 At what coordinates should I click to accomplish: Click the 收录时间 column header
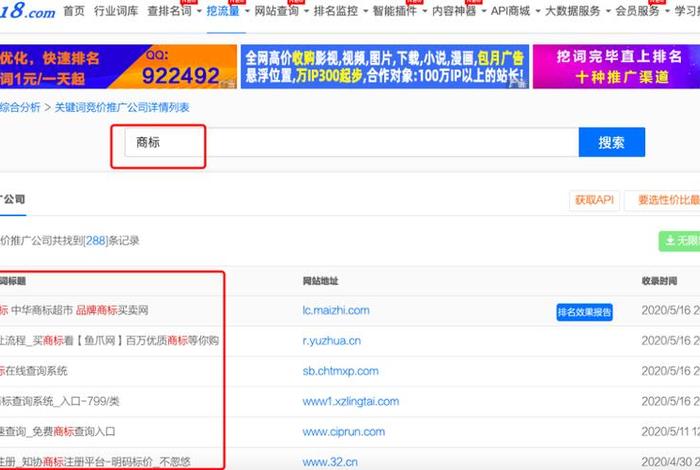coord(659,281)
